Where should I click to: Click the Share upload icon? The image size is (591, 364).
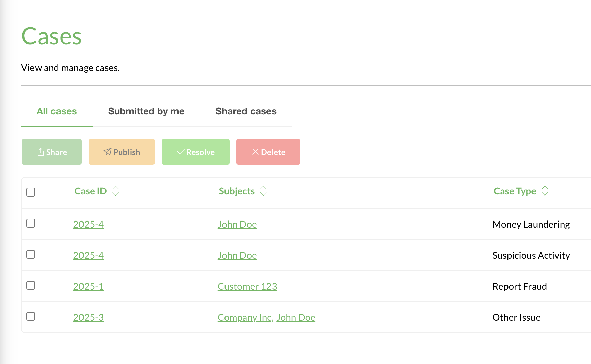point(41,152)
